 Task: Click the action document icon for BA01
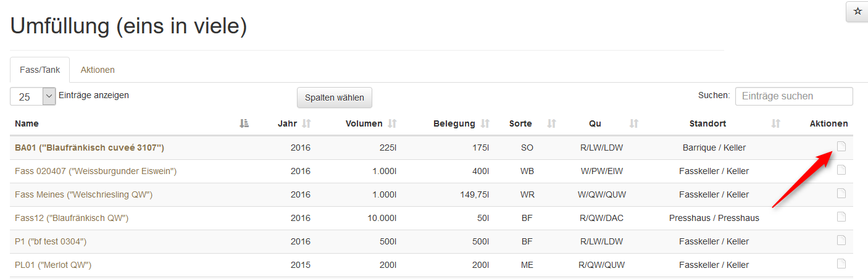[841, 146]
